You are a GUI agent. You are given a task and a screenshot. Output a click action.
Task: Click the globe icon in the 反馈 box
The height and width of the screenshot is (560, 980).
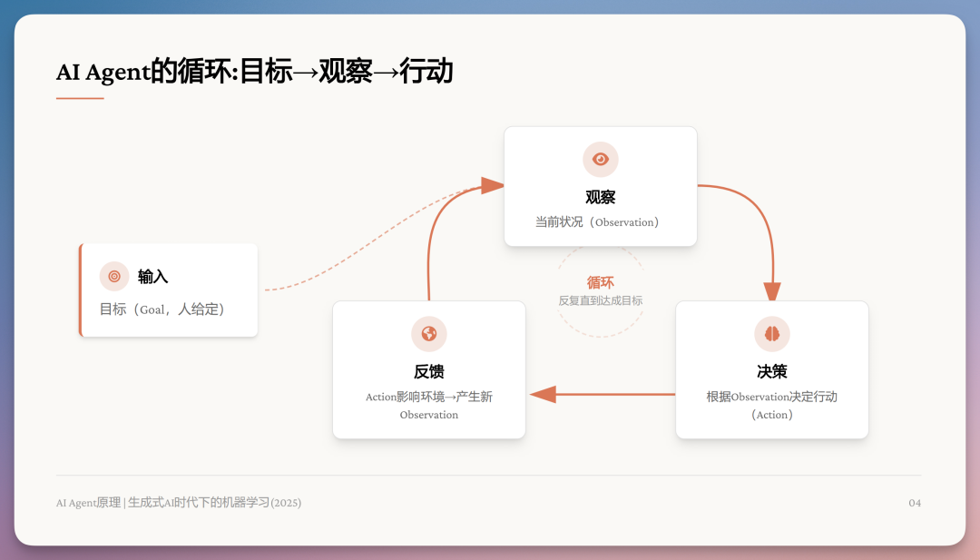pyautogui.click(x=428, y=333)
